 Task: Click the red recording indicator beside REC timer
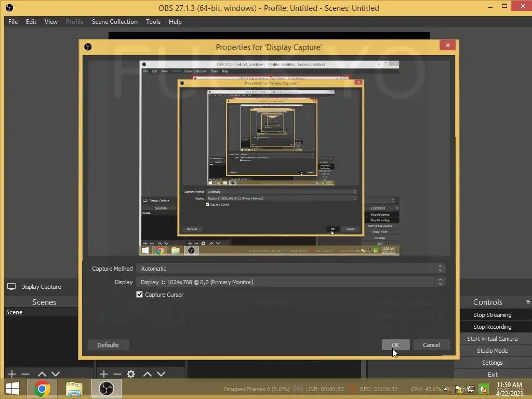coord(353,389)
